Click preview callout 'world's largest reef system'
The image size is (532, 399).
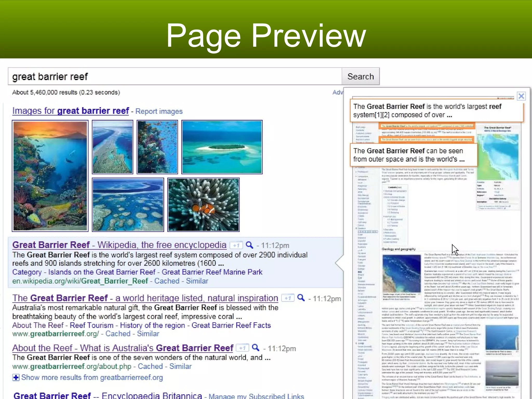(437, 111)
